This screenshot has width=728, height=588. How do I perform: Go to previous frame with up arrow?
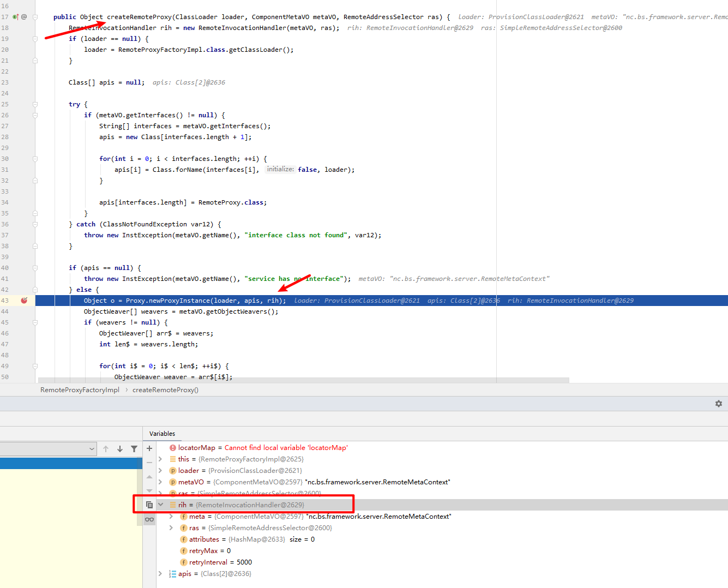(x=106, y=449)
